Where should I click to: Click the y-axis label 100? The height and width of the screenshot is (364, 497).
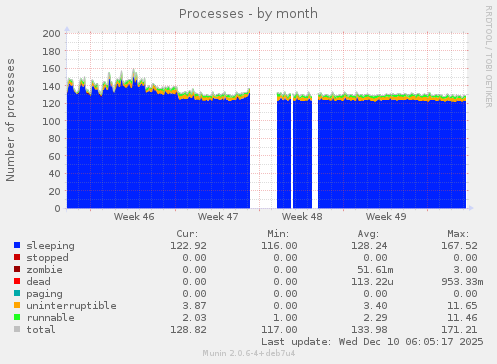coord(51,121)
